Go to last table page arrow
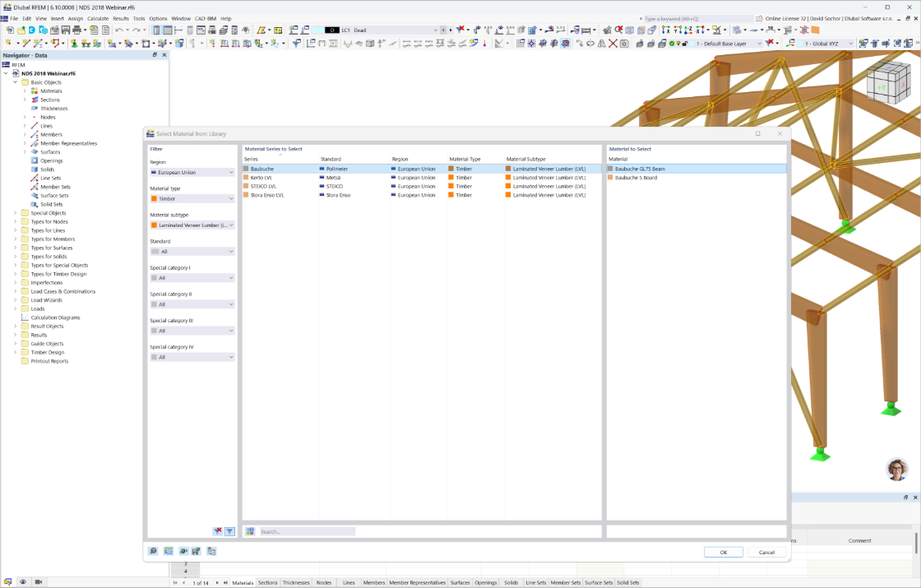 tap(225, 583)
